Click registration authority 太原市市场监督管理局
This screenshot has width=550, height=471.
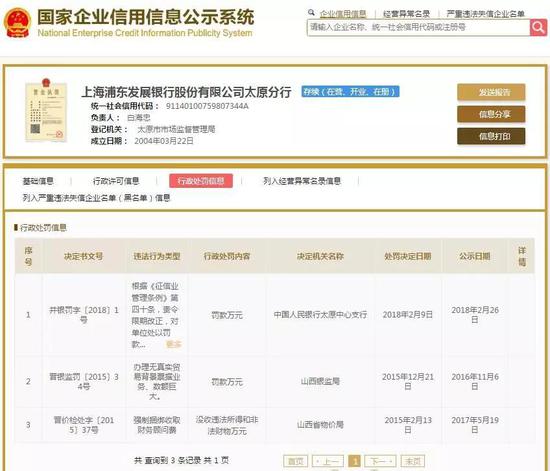[x=176, y=129]
